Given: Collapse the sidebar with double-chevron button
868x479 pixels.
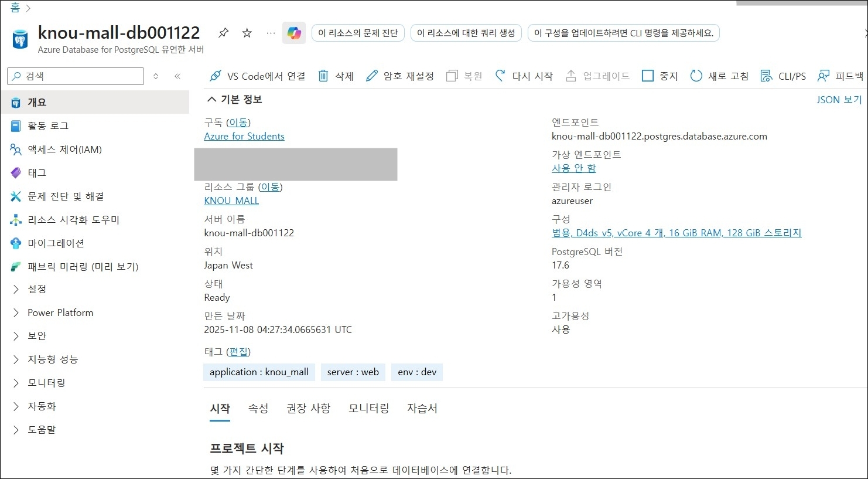Looking at the screenshot, I should point(177,76).
